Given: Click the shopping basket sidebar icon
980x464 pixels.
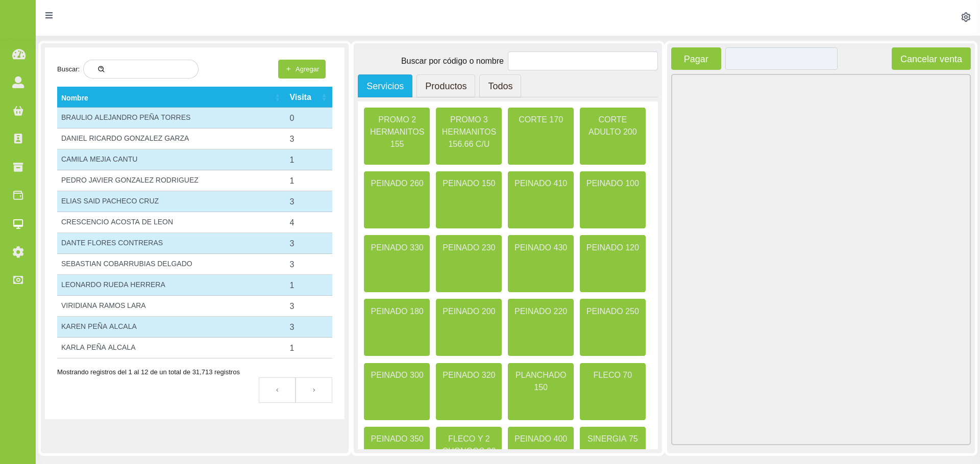Looking at the screenshot, I should 18,111.
